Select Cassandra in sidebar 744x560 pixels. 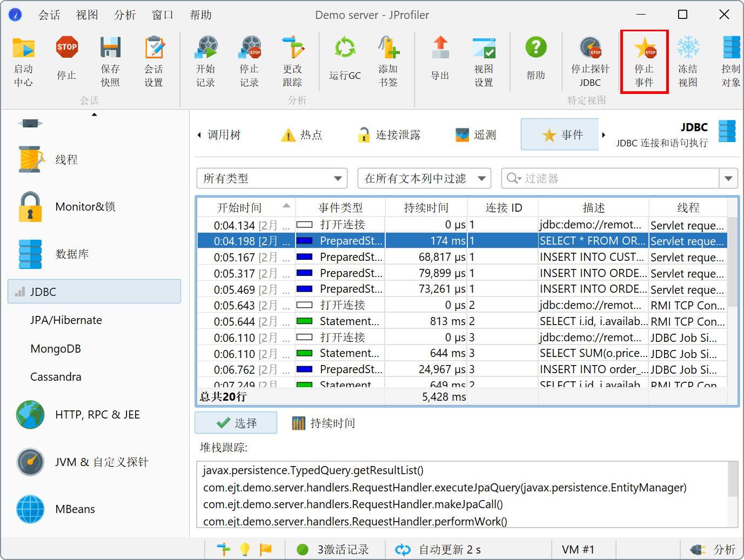(x=56, y=377)
